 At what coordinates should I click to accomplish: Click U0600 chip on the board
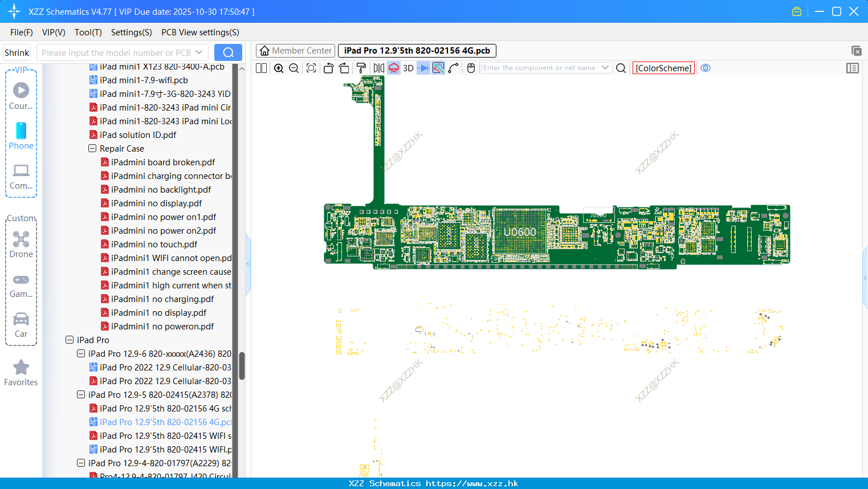(x=520, y=232)
